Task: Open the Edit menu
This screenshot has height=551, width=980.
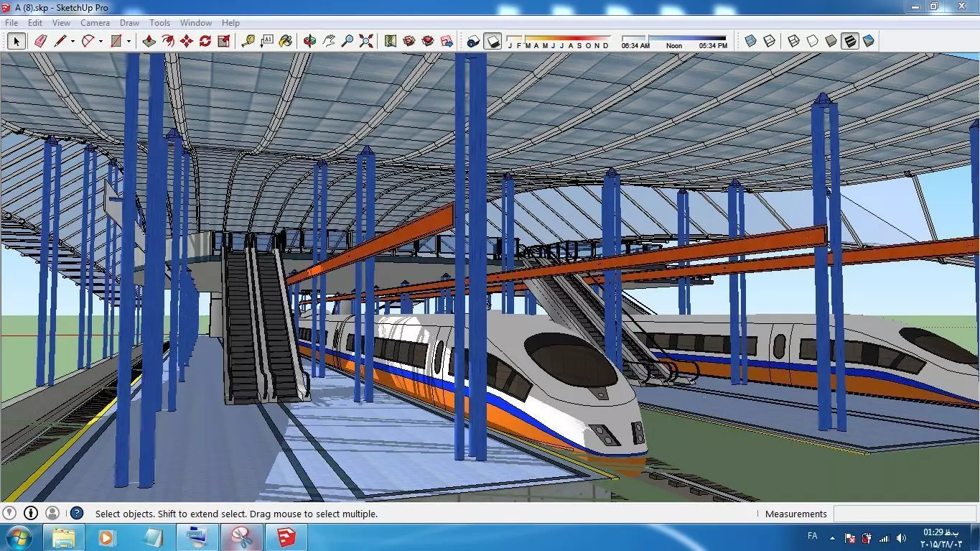Action: [x=35, y=23]
